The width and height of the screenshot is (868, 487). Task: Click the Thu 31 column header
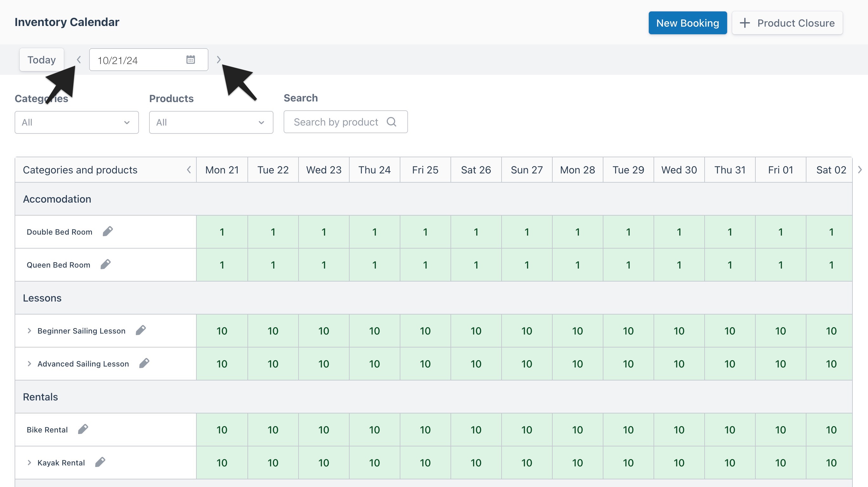[x=730, y=170]
